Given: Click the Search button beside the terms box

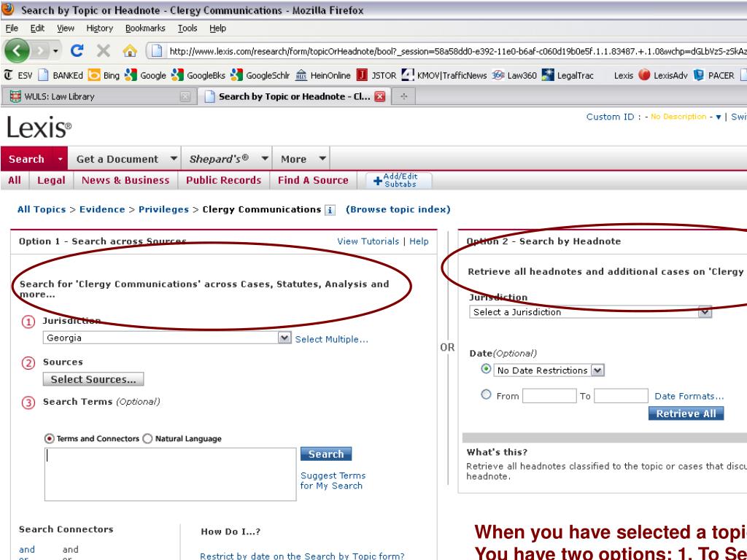Looking at the screenshot, I should [x=326, y=454].
